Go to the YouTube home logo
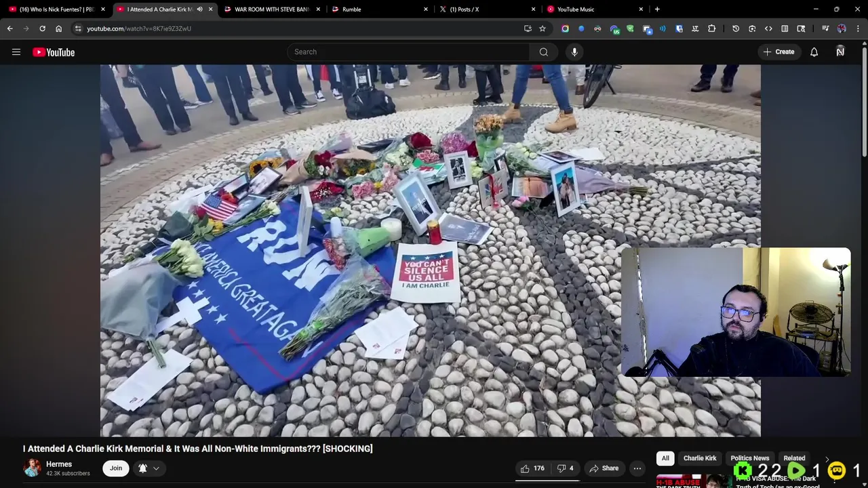 [x=54, y=52]
